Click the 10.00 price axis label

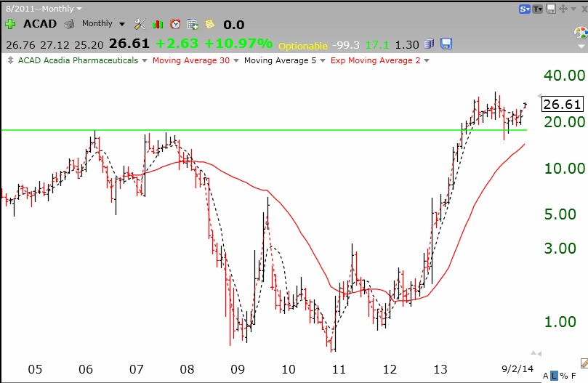[x=564, y=168]
